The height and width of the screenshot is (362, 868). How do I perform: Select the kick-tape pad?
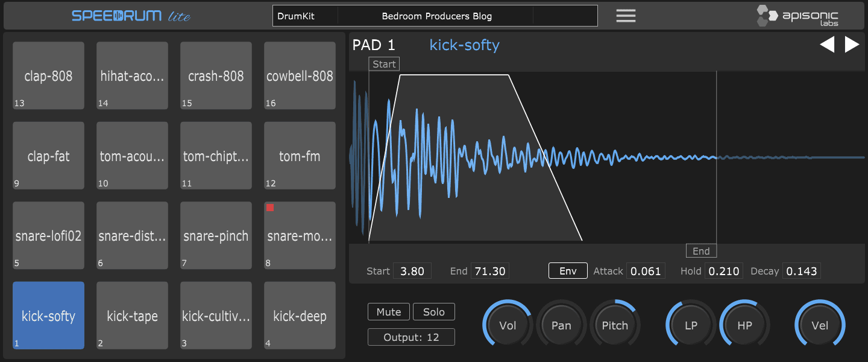(x=132, y=316)
